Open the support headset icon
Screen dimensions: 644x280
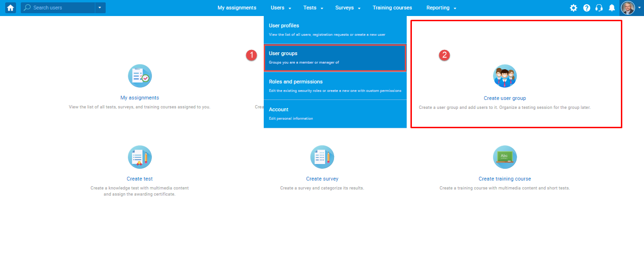point(599,8)
